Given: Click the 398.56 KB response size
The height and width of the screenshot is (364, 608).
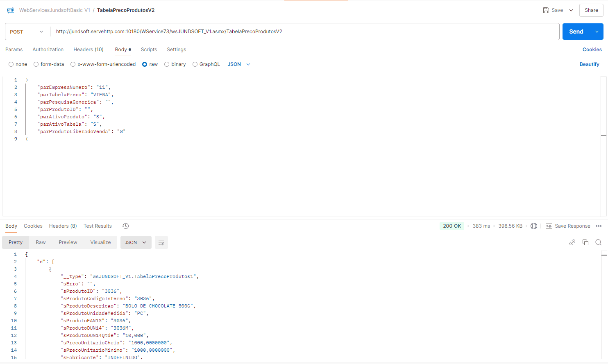Looking at the screenshot, I should (x=510, y=226).
